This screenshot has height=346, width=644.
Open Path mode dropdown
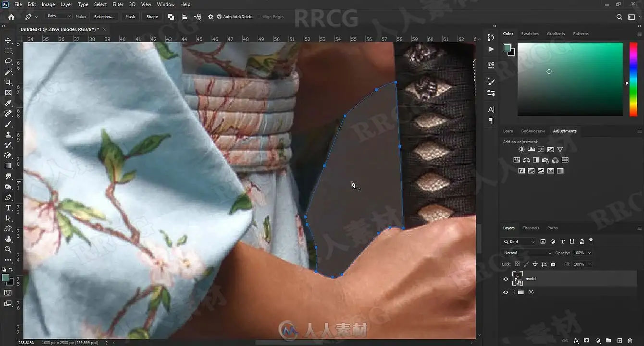[x=59, y=16]
